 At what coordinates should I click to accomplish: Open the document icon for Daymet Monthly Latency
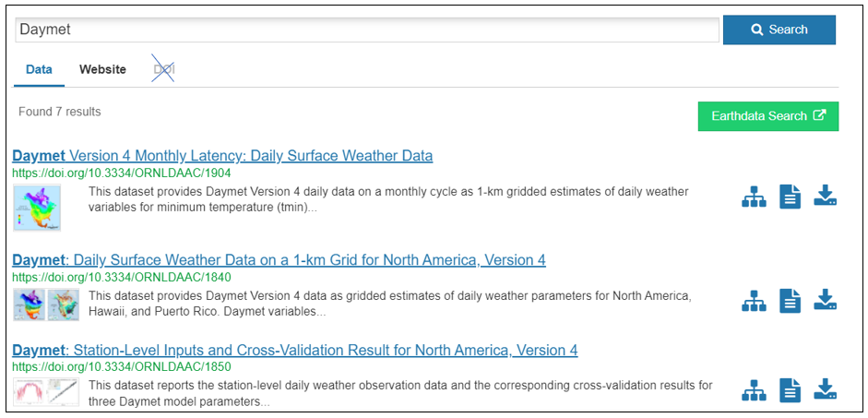coord(790,197)
